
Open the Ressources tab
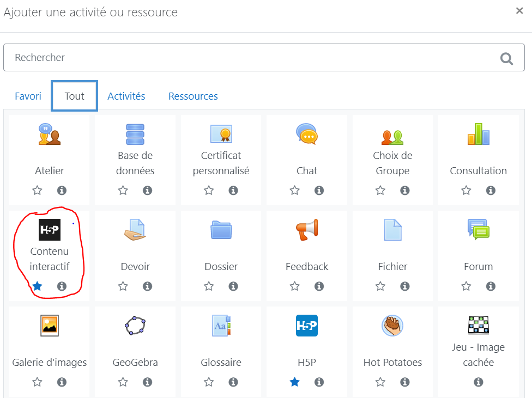(x=193, y=96)
